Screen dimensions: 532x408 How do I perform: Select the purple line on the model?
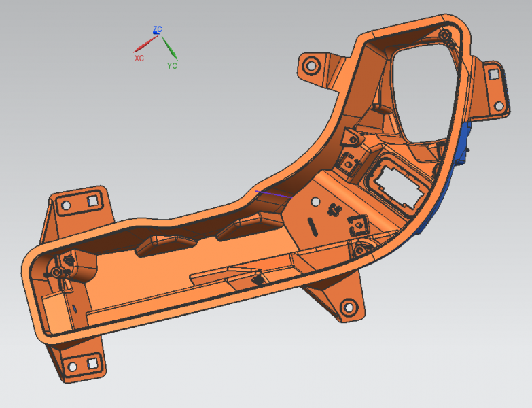[273, 194]
